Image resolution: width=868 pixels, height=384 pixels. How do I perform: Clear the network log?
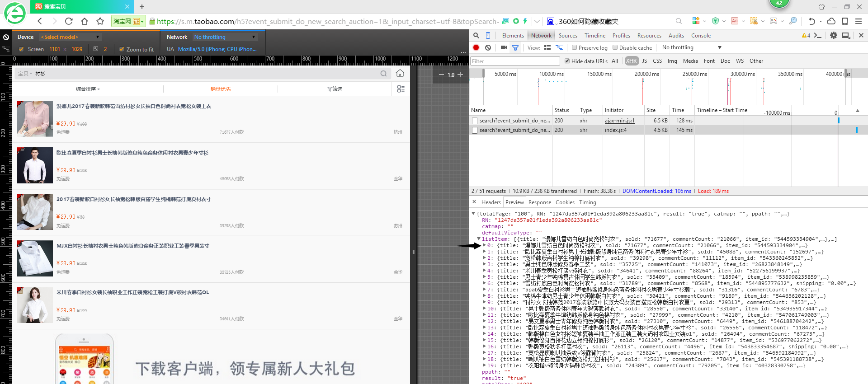[488, 47]
